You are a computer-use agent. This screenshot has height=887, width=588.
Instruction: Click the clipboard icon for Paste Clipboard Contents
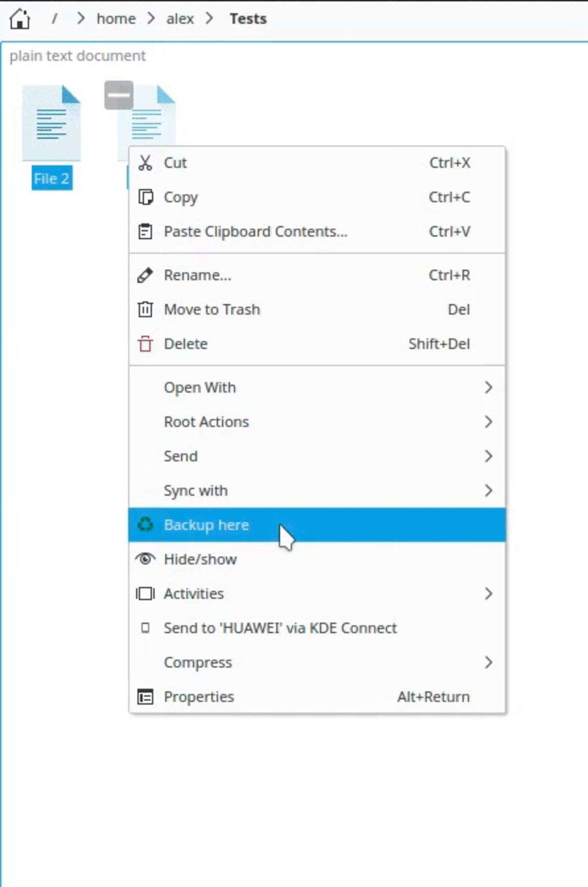pyautogui.click(x=145, y=232)
